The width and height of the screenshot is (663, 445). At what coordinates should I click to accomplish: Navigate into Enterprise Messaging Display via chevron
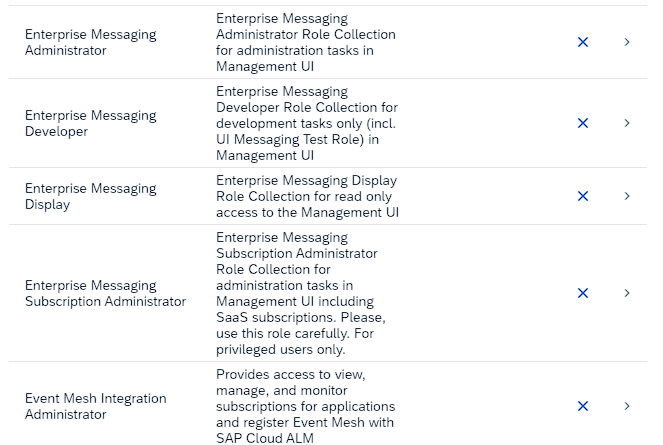(627, 196)
